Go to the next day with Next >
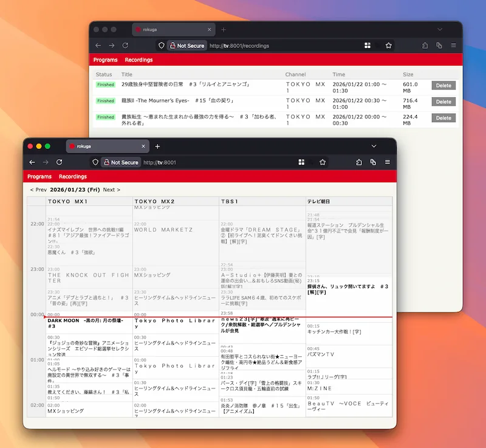The height and width of the screenshot is (448, 486). coord(111,190)
